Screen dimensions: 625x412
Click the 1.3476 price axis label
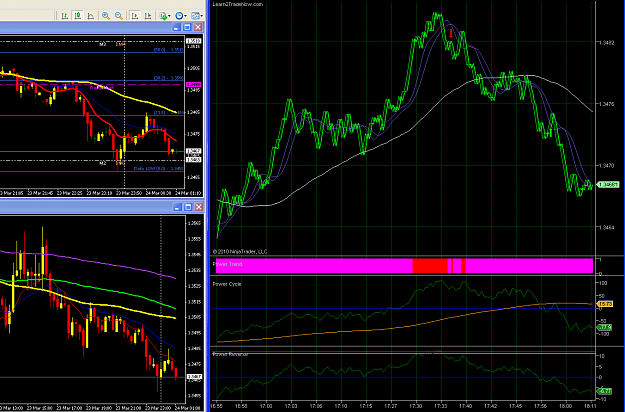[607, 104]
